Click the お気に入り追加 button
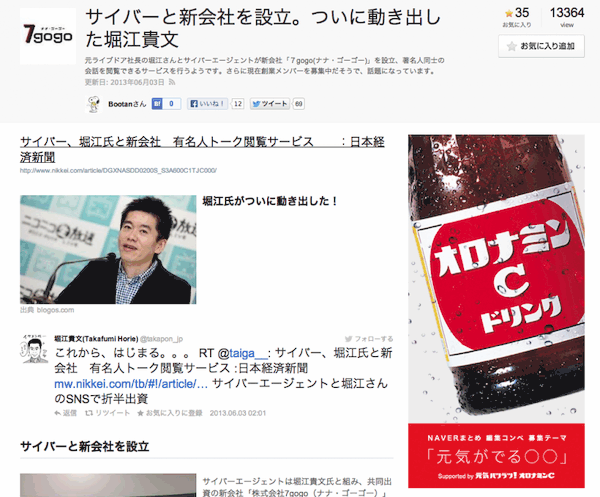The width and height of the screenshot is (600, 497). (x=542, y=46)
